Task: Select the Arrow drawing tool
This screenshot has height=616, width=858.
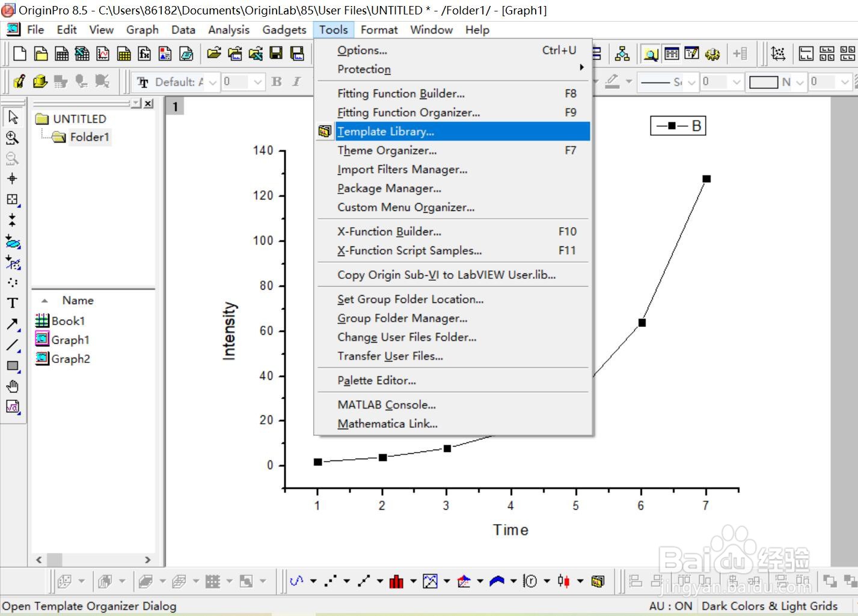Action: pos(13,324)
